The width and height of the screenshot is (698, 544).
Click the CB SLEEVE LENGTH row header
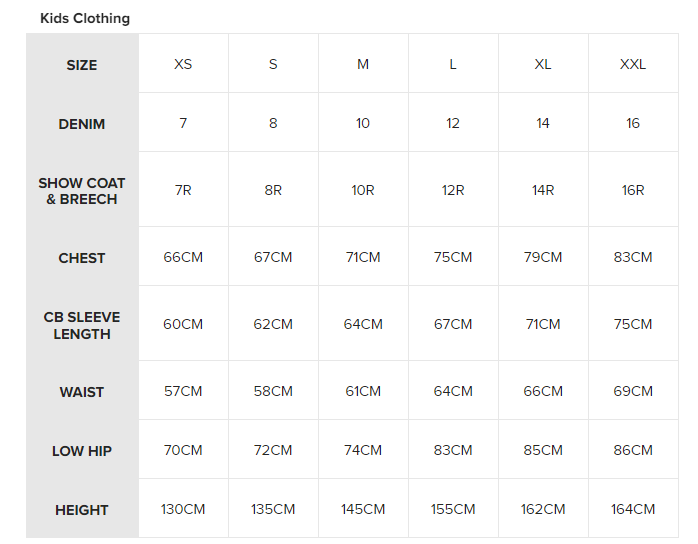click(x=82, y=325)
